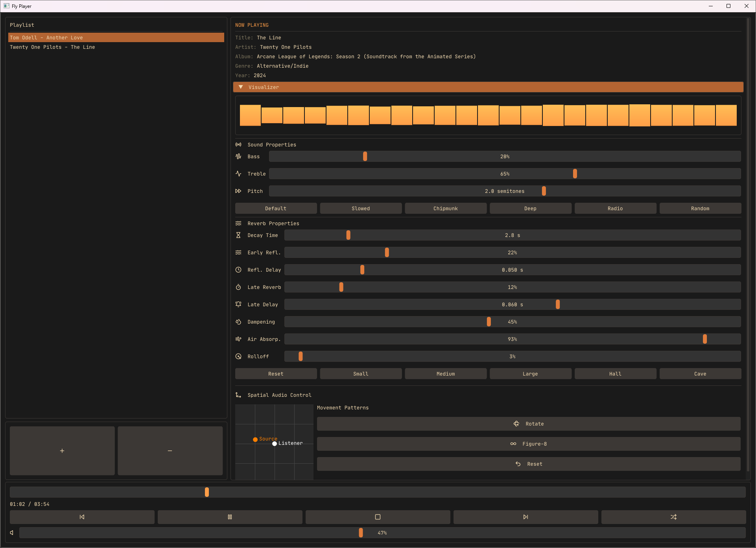
Task: Click the Rolloff icon
Action: (x=238, y=356)
